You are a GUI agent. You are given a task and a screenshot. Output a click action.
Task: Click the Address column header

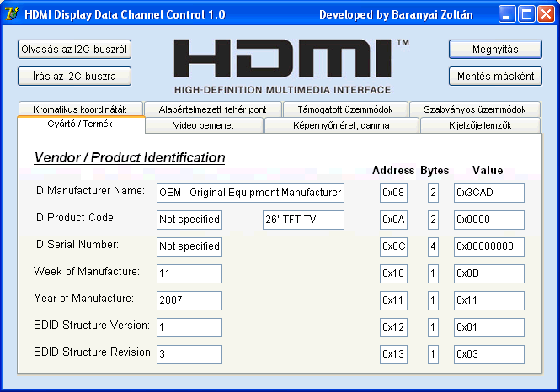tap(393, 170)
